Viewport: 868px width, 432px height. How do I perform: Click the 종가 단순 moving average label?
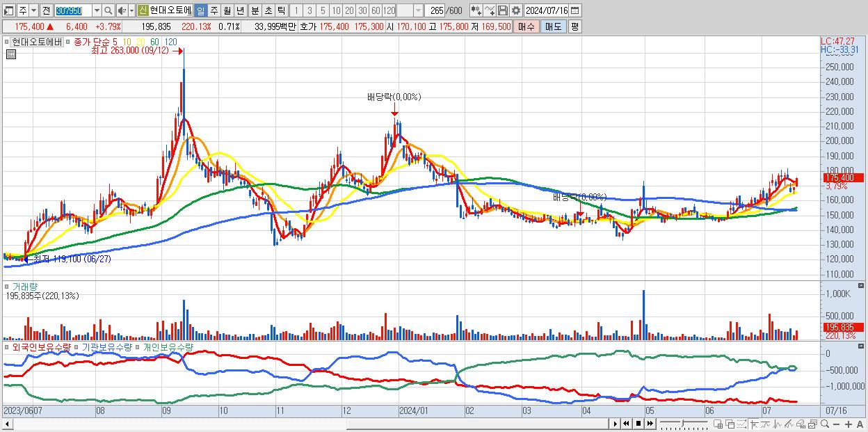click(x=93, y=42)
